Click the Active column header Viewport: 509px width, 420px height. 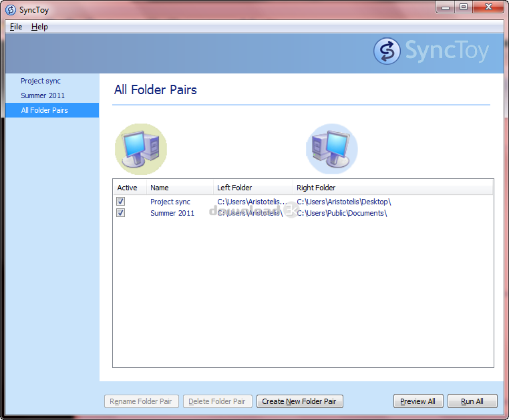(127, 188)
